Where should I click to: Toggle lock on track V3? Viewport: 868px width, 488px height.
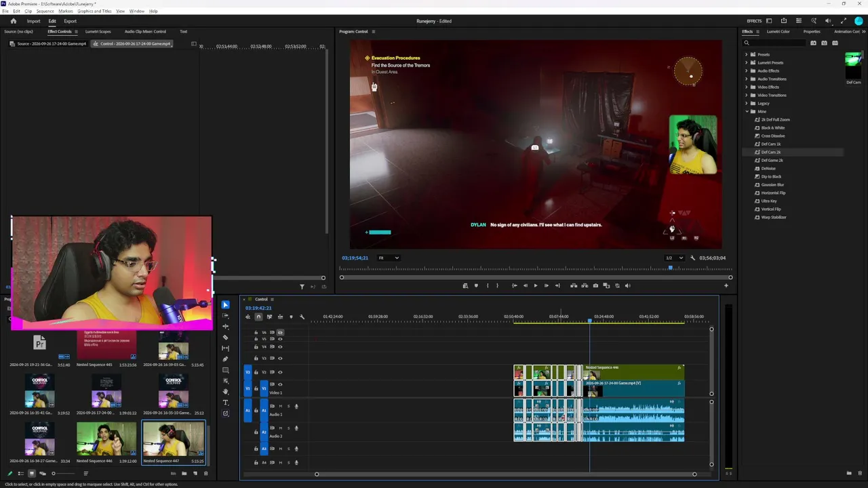(x=256, y=359)
